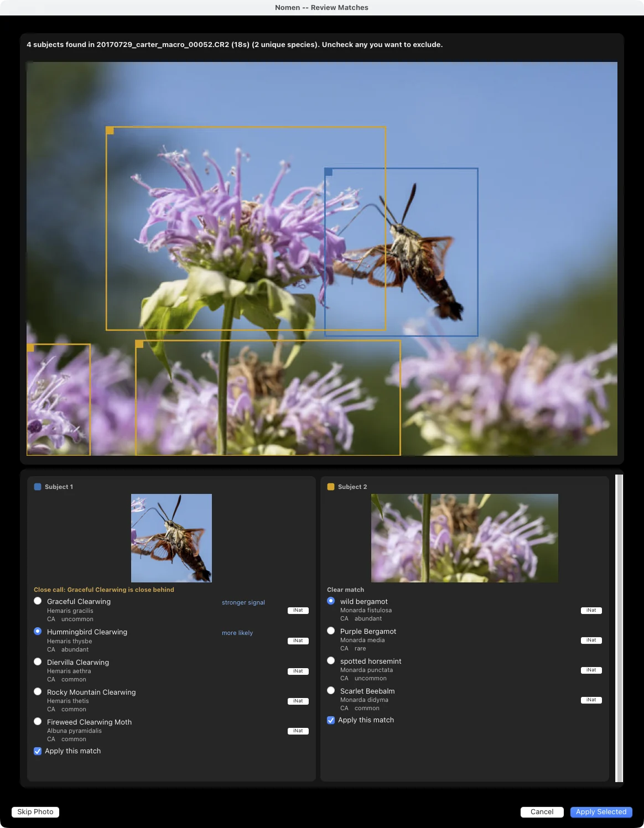Click the 'Albuna pyramidalis' scientific name

[x=75, y=731]
